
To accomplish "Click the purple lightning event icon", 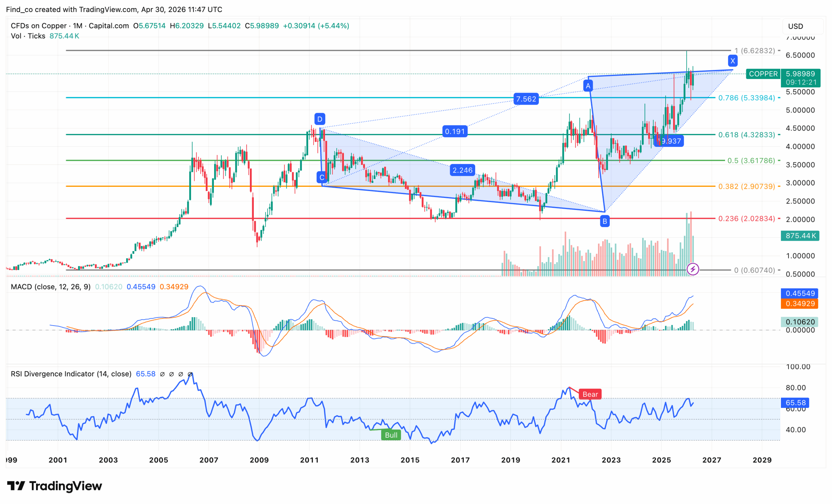I will click(x=693, y=269).
